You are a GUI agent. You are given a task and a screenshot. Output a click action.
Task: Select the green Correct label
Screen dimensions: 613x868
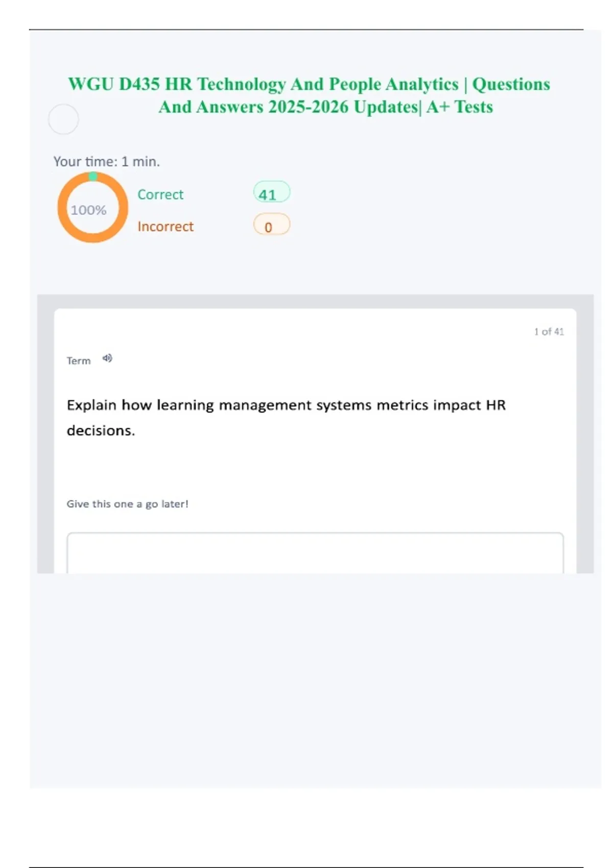pos(160,195)
